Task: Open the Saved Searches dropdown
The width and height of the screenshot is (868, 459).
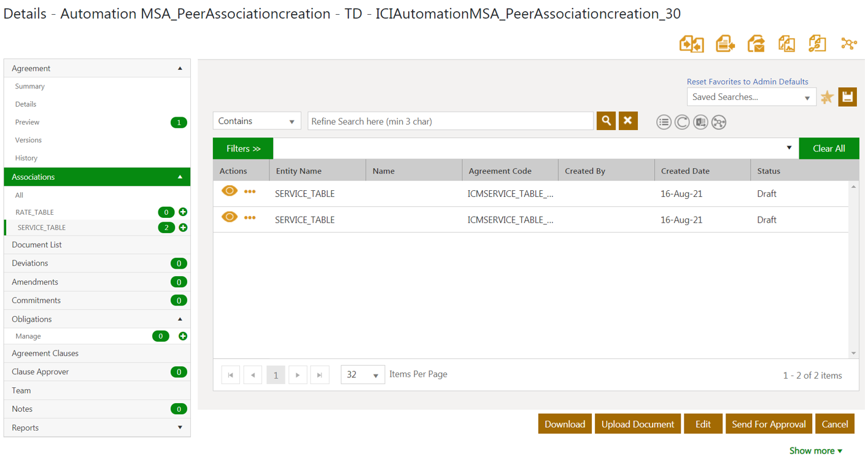Action: pyautogui.click(x=751, y=97)
